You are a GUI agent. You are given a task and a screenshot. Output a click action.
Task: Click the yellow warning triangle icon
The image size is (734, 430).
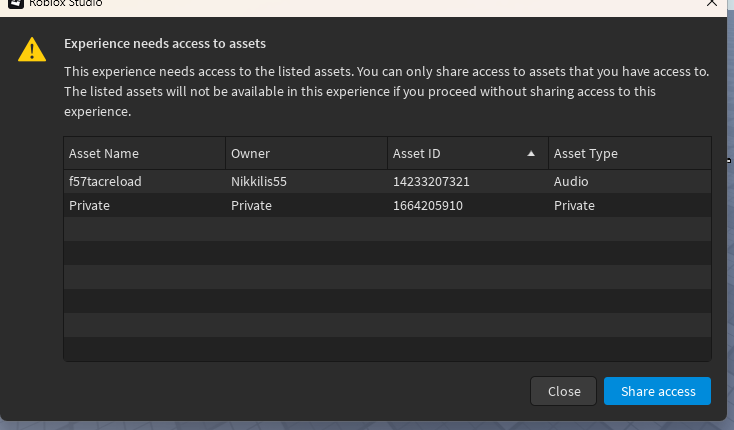32,50
